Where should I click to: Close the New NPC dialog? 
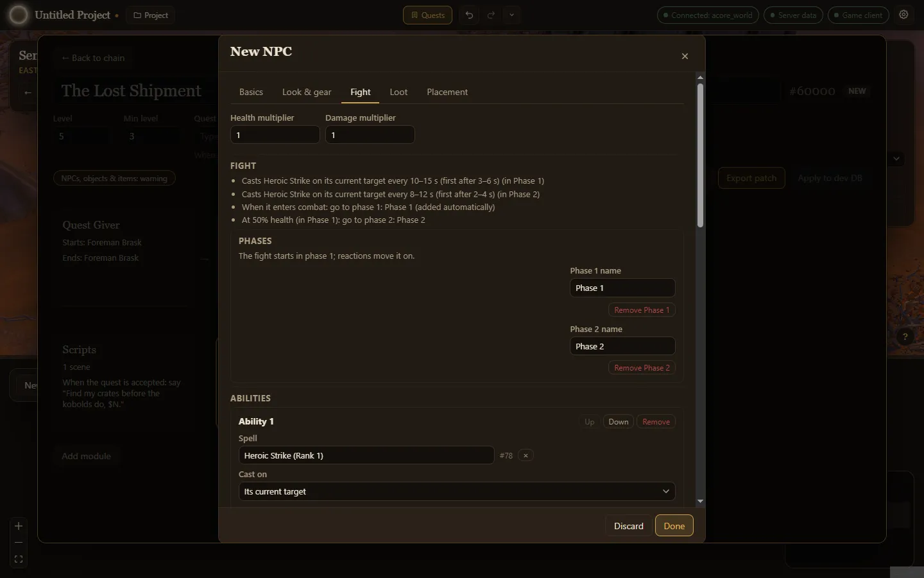pos(685,57)
